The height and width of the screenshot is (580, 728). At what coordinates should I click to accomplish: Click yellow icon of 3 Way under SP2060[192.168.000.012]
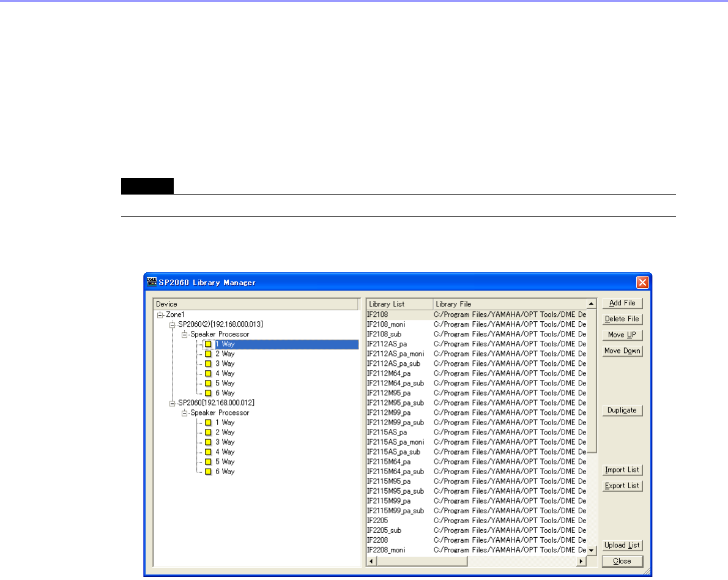click(x=208, y=442)
